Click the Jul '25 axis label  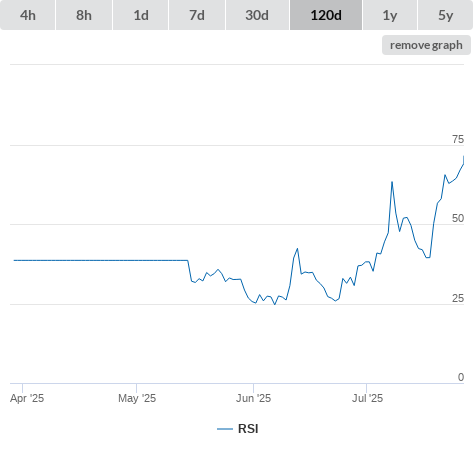tap(367, 398)
